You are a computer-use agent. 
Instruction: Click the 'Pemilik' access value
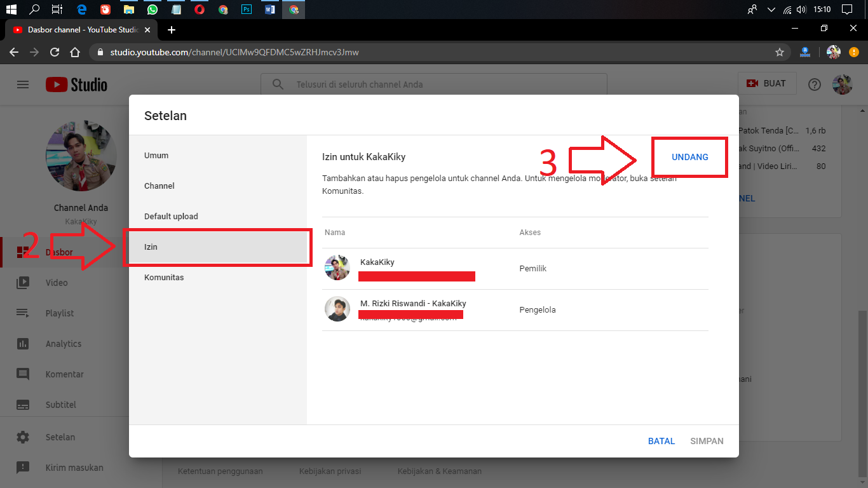(533, 269)
